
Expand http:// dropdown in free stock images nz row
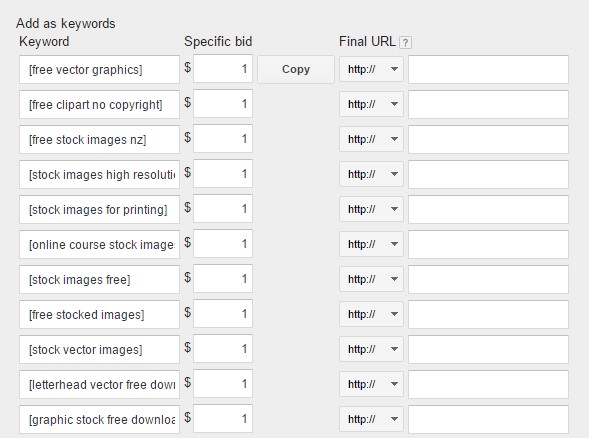point(371,139)
